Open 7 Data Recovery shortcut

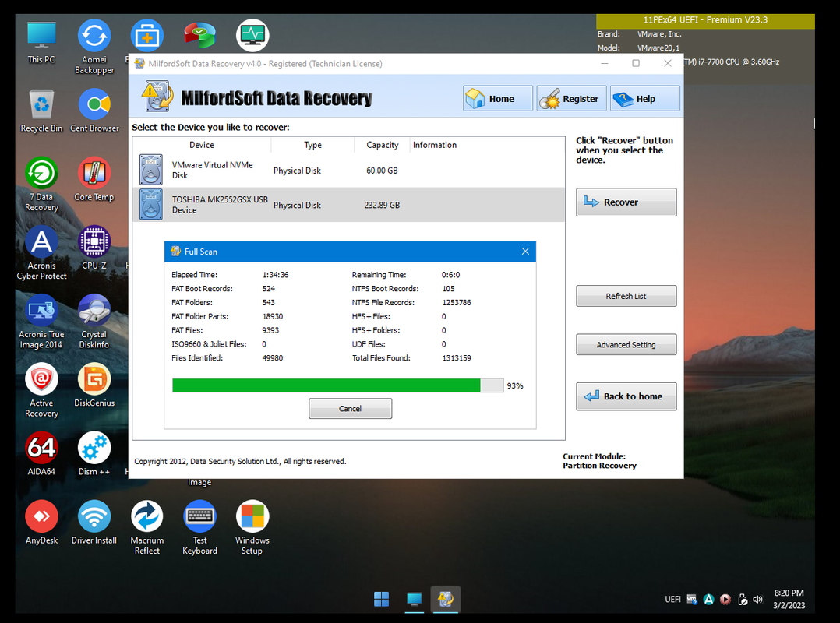pyautogui.click(x=41, y=184)
